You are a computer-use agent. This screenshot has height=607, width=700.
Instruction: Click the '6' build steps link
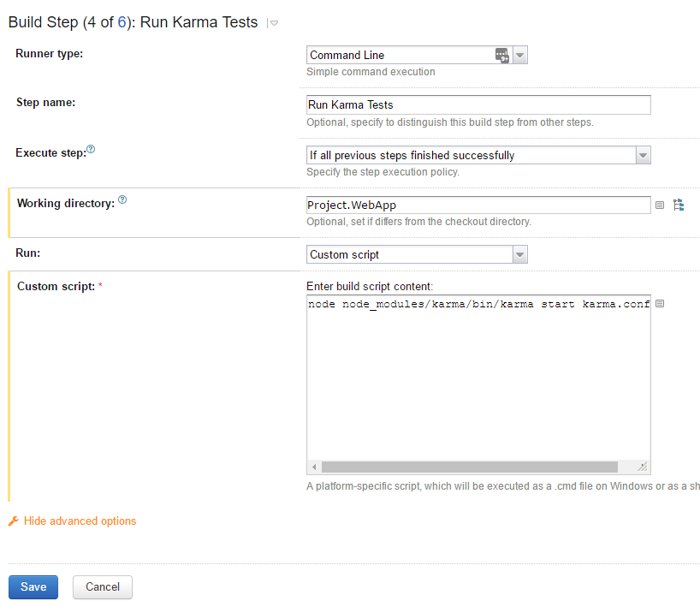point(122,22)
